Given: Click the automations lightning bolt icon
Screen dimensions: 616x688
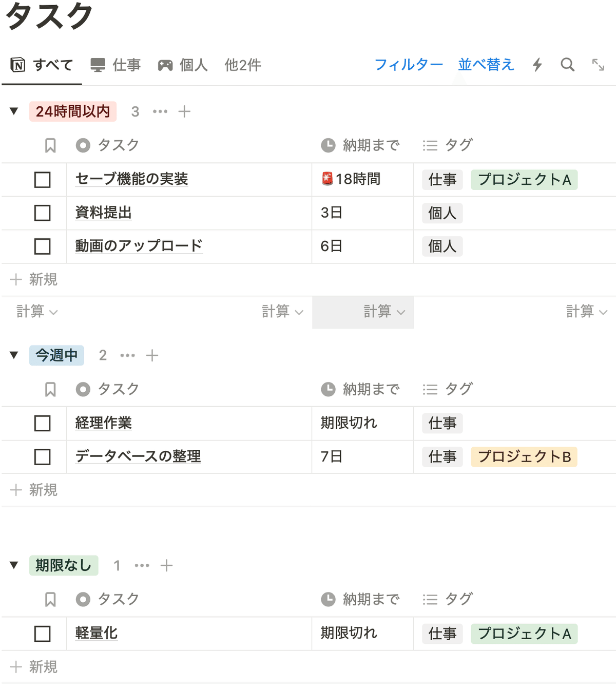Looking at the screenshot, I should [x=537, y=65].
